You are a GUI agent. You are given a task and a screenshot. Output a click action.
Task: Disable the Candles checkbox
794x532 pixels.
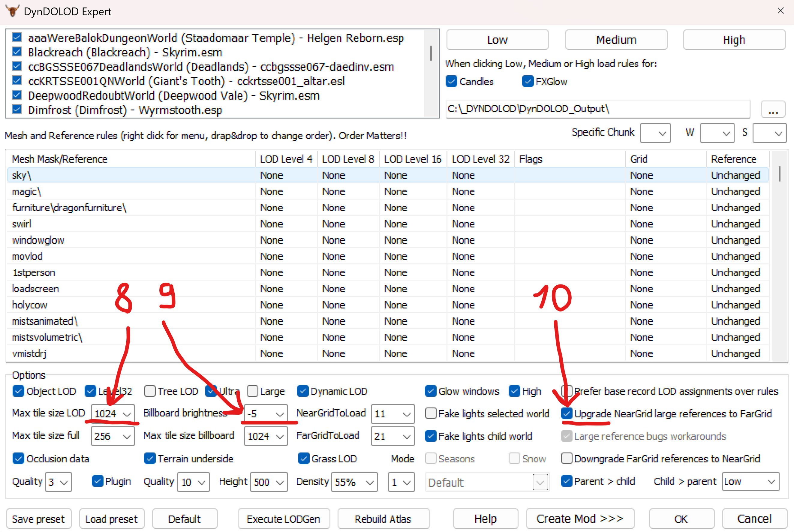[x=451, y=81]
